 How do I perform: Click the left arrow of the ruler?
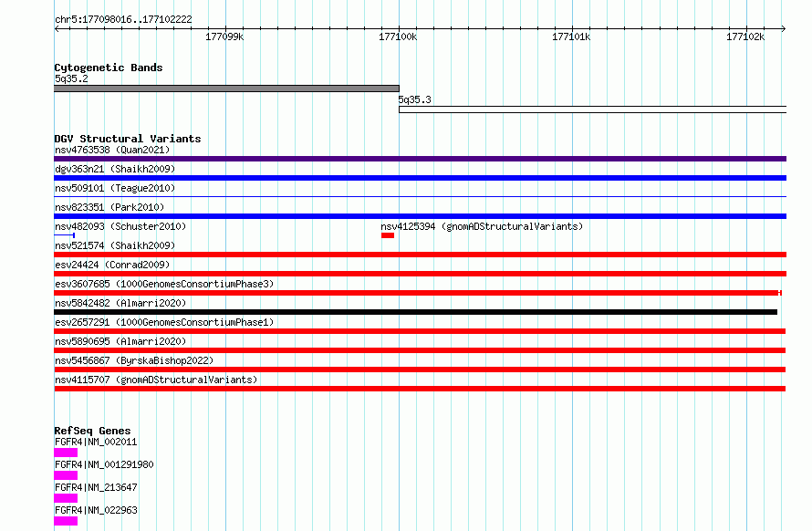(x=57, y=28)
